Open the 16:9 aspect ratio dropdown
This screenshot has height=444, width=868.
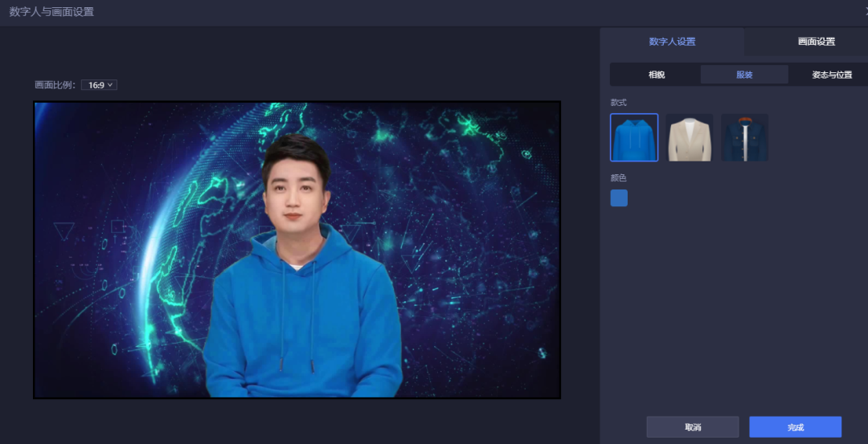pyautogui.click(x=99, y=85)
